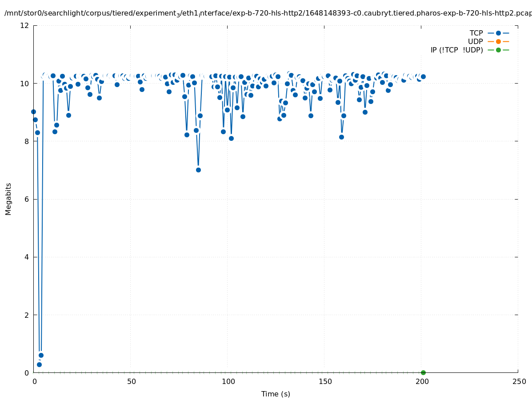Click the IP (!TCP !UDP) legend label
The height and width of the screenshot is (400, 532).
456,50
